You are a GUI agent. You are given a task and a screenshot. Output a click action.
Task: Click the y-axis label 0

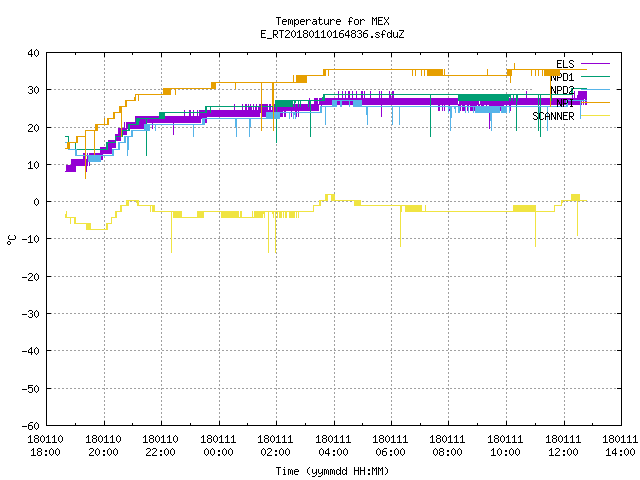coord(37,202)
